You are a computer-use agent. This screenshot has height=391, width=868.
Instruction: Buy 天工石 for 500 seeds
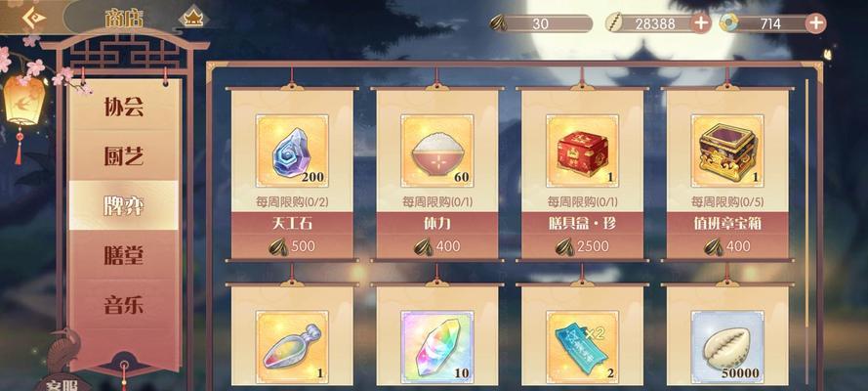pos(292,246)
